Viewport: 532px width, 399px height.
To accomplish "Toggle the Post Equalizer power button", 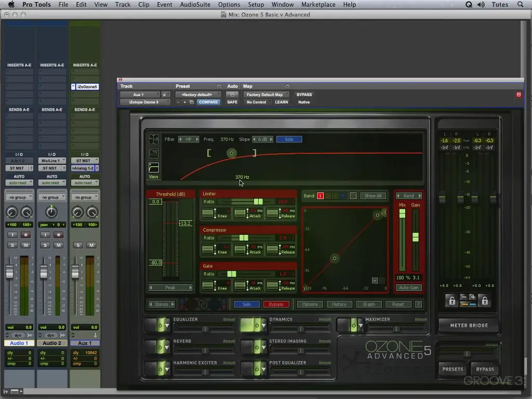I will [x=257, y=369].
